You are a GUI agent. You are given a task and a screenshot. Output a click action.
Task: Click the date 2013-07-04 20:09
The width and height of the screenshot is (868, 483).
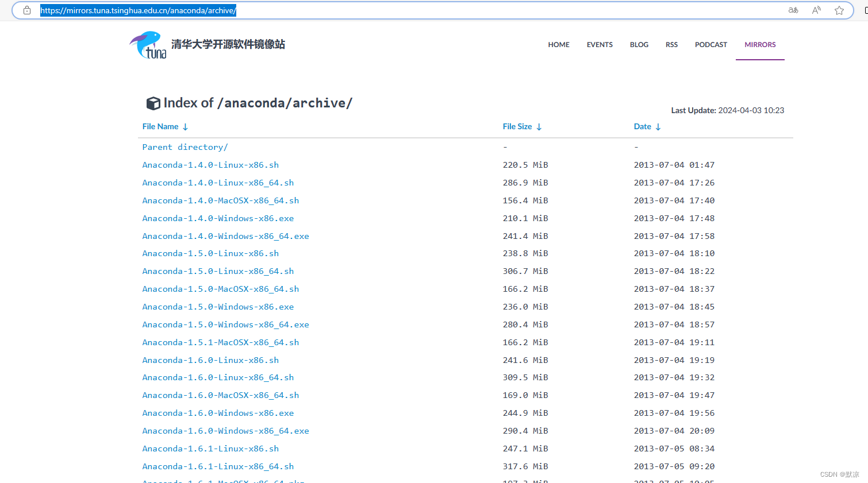[x=674, y=431]
